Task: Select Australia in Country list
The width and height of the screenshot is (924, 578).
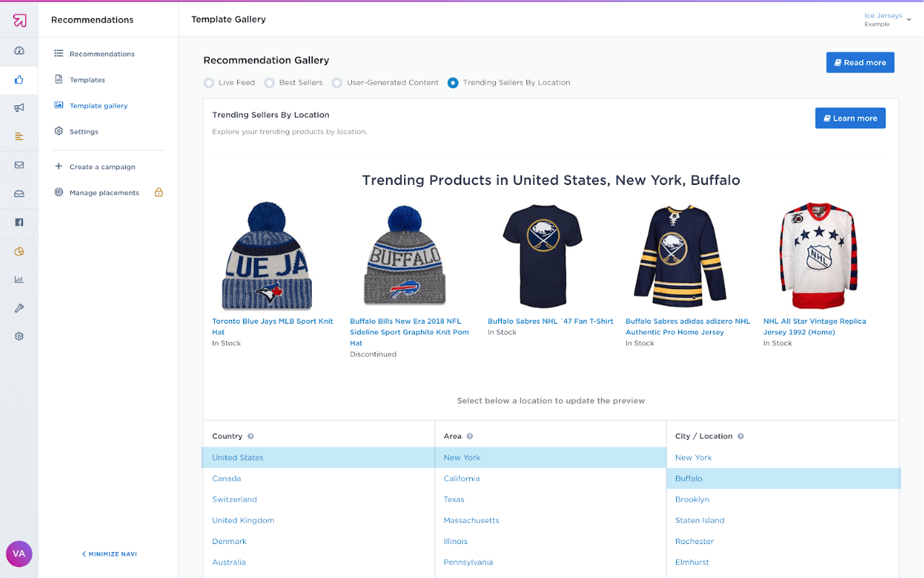Action: tap(228, 563)
